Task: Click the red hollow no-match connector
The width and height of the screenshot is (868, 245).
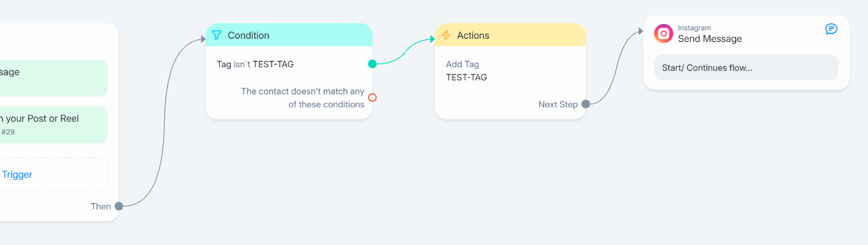Action: 372,98
